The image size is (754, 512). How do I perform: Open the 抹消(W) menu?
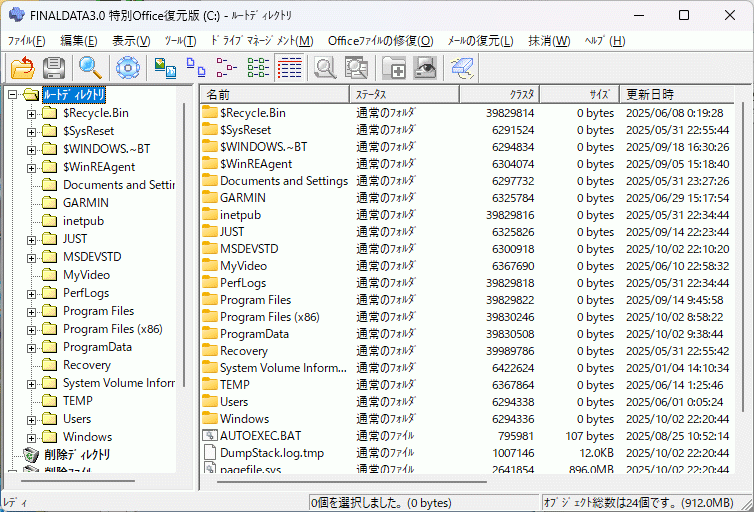click(x=549, y=41)
